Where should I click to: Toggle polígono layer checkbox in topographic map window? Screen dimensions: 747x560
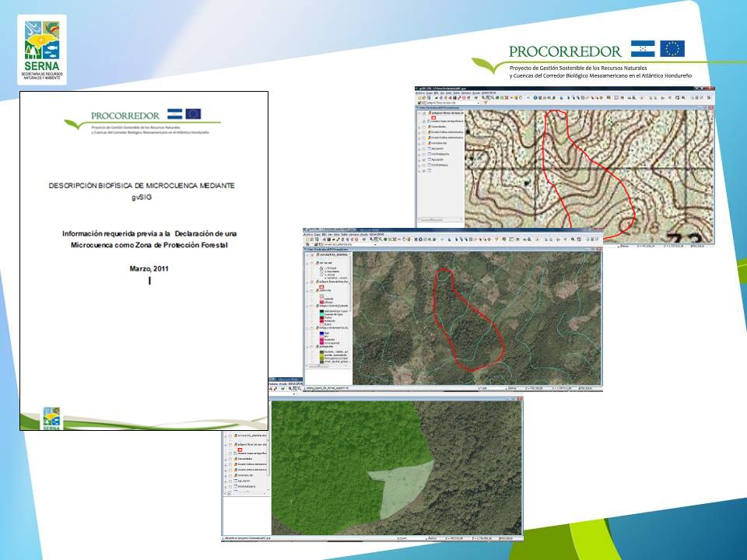point(424,114)
